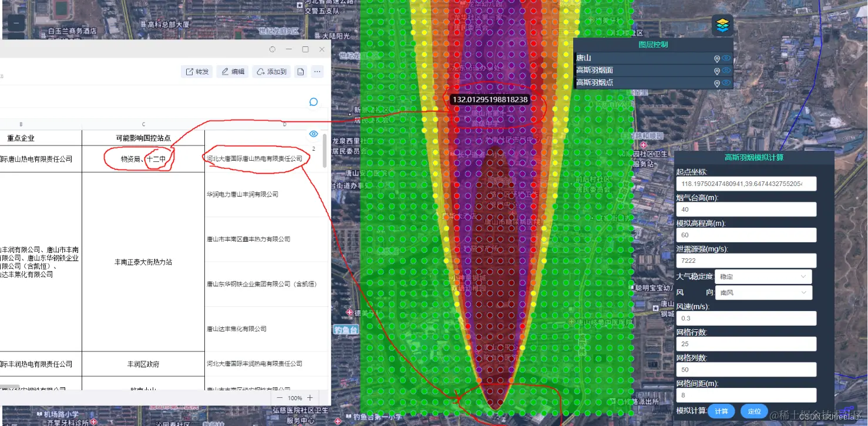Click the 烟气台高 input showing 40
This screenshot has width=868, height=426.
746,209
